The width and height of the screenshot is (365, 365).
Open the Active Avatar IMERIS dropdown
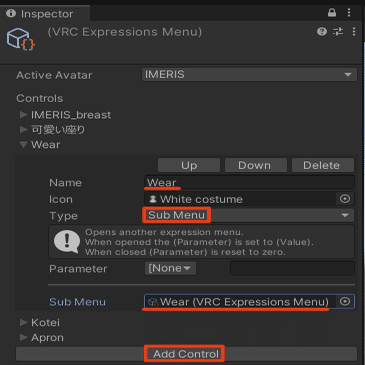(x=249, y=74)
